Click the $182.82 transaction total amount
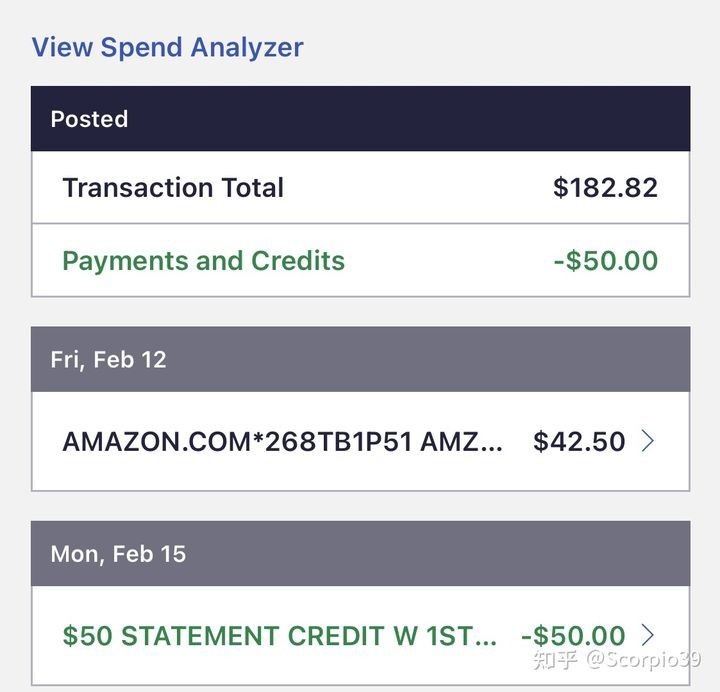720x692 pixels. coord(605,188)
